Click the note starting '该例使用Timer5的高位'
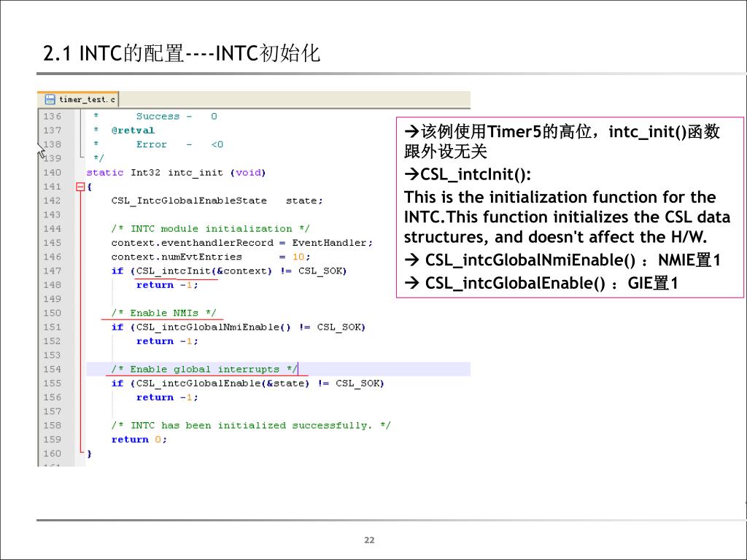Viewport: 747px width, 560px height. [562, 141]
